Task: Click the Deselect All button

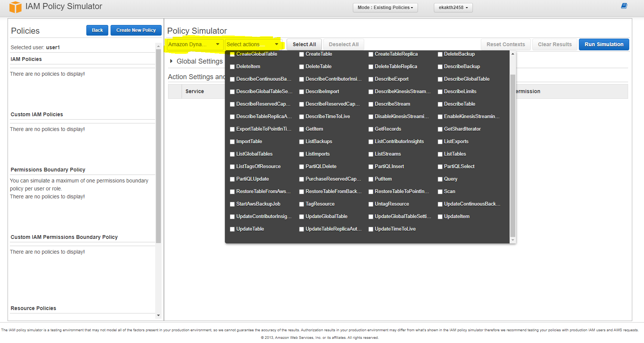Action: tap(343, 44)
